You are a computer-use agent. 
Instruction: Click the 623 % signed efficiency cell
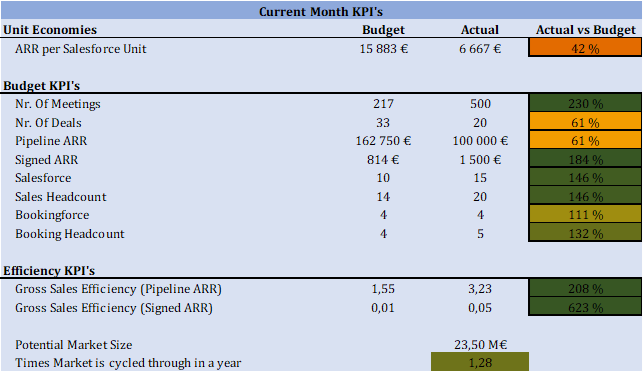tap(585, 307)
